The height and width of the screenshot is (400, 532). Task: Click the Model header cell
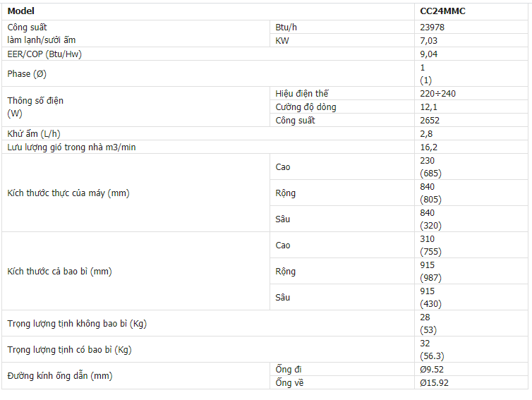coord(20,11)
